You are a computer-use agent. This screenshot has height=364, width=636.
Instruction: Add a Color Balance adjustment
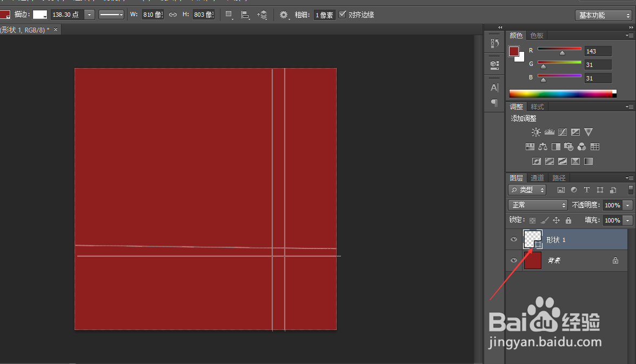pyautogui.click(x=543, y=147)
